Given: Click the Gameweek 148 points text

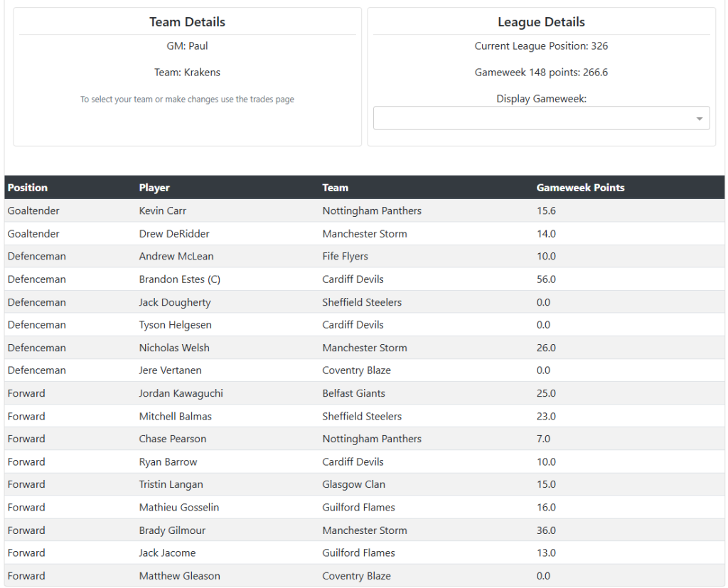Looking at the screenshot, I should pyautogui.click(x=541, y=73).
